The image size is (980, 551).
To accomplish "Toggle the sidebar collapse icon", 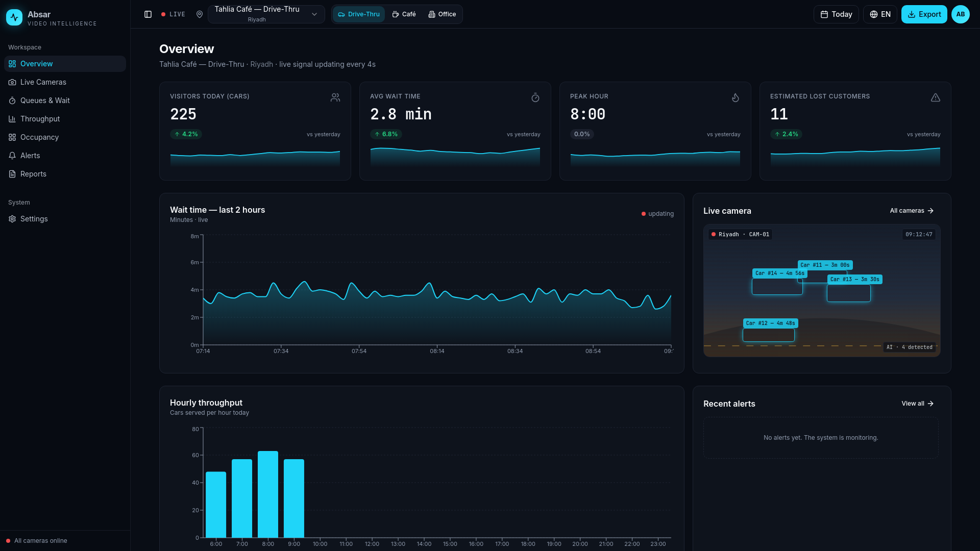I will tap(148, 14).
